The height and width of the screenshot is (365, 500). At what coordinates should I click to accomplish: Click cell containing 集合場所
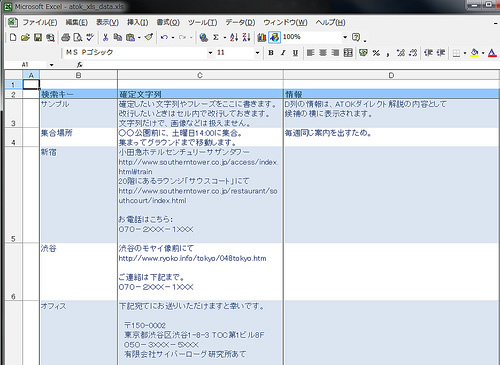coord(78,137)
